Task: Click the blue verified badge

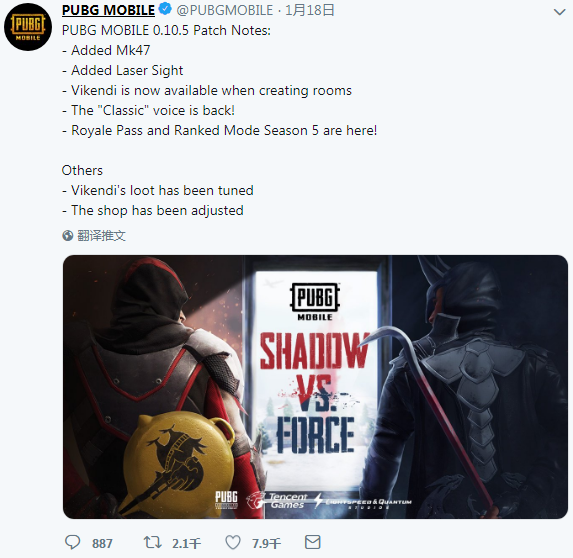Action: click(x=166, y=9)
